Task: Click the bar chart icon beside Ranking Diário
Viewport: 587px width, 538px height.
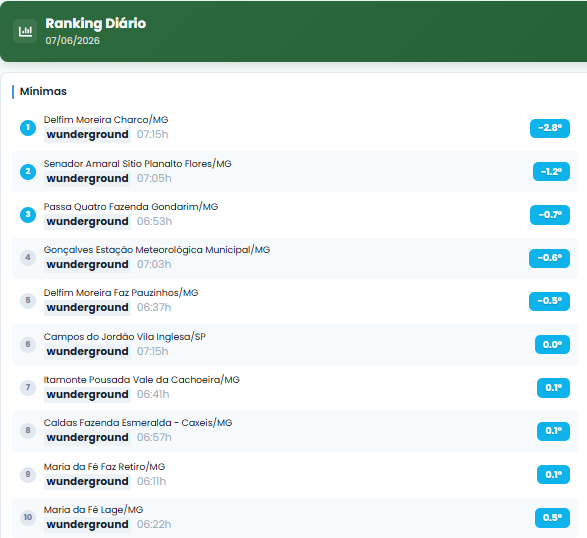Action: [25, 31]
